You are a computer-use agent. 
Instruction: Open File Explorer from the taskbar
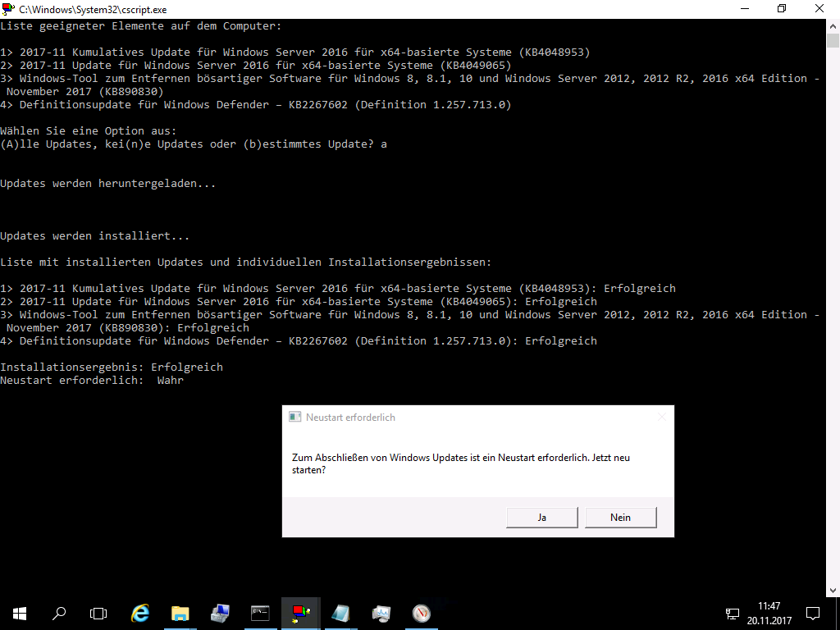coord(180,613)
